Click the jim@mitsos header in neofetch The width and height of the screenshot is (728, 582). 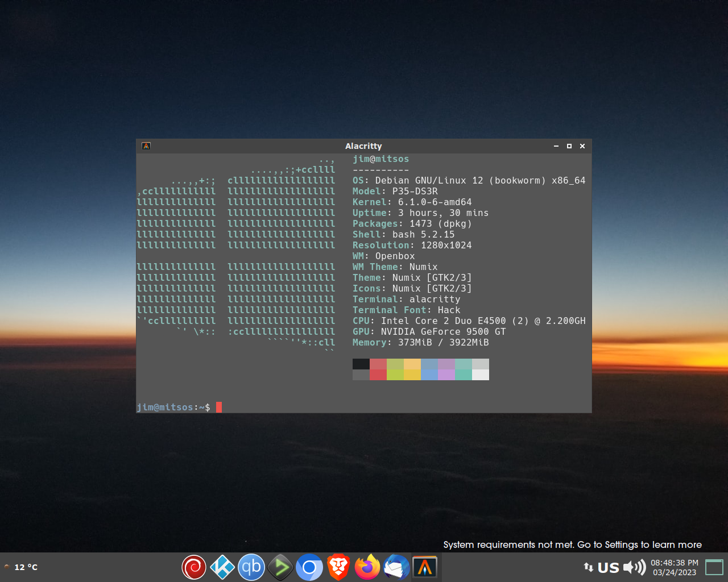pos(381,159)
